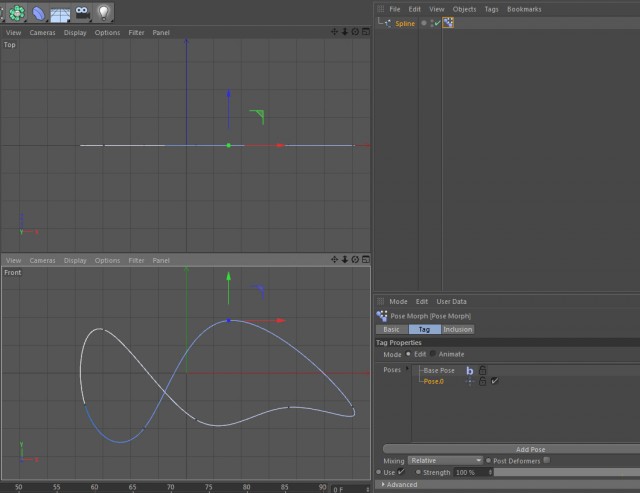Viewport: 640px width, 493px height.
Task: Toggle the Use checkbox
Action: pos(401,471)
